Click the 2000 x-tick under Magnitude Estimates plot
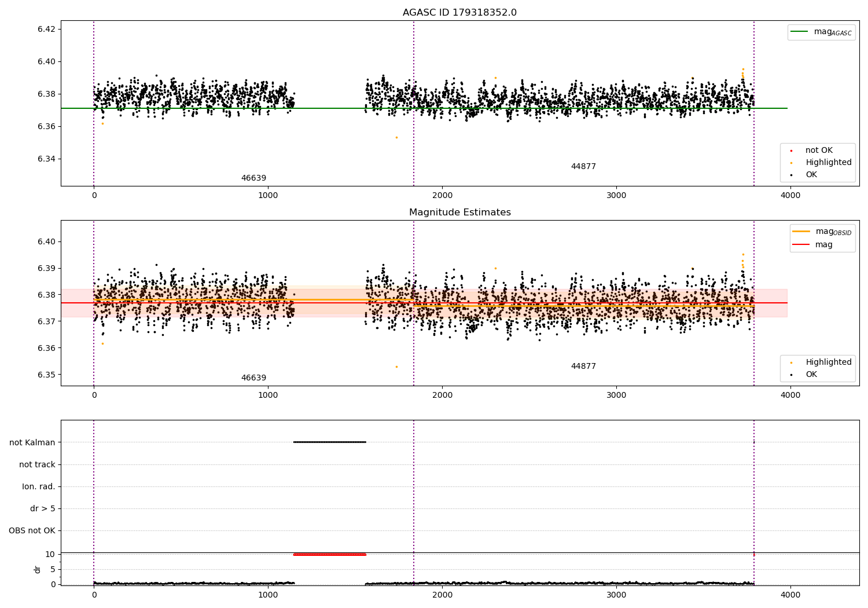The image size is (868, 608). [442, 395]
